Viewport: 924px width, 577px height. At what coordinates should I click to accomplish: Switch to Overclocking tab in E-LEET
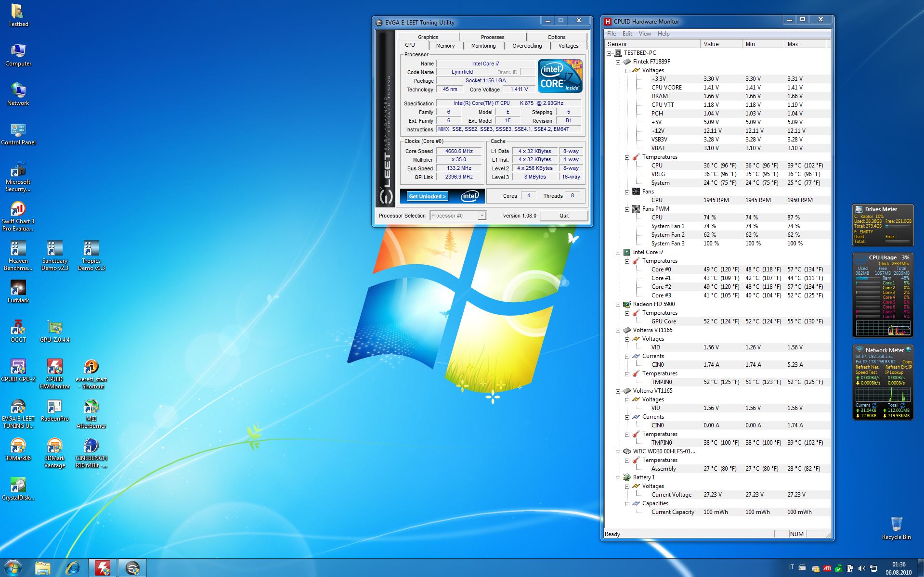(527, 46)
